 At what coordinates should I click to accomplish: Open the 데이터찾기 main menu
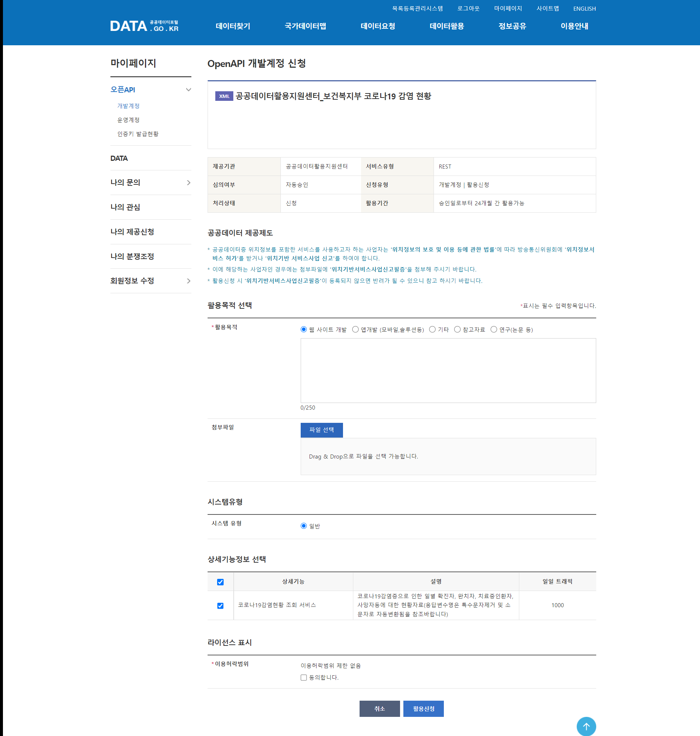point(233,26)
